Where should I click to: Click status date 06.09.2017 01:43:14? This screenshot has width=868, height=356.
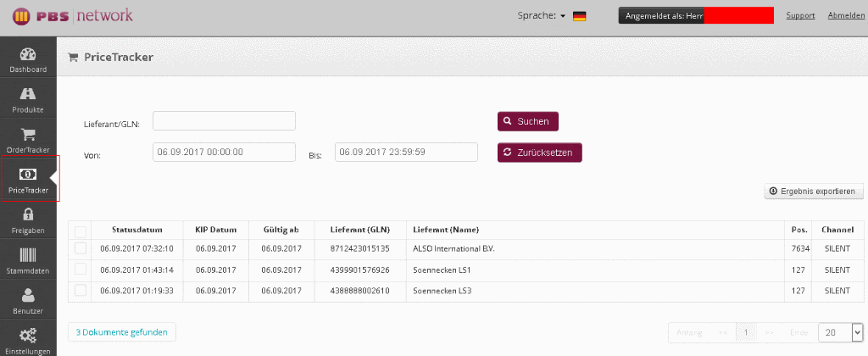[x=136, y=270]
